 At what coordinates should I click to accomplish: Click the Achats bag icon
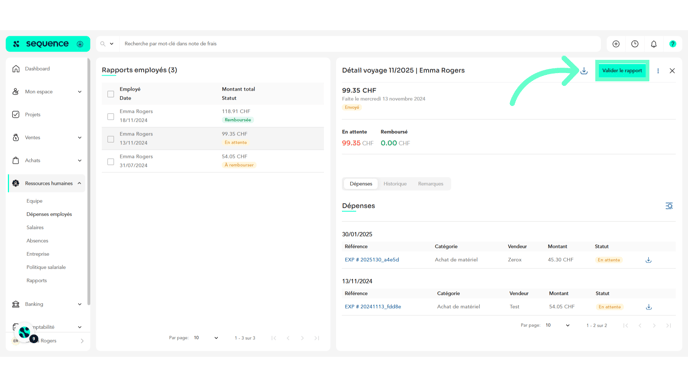[x=16, y=160]
